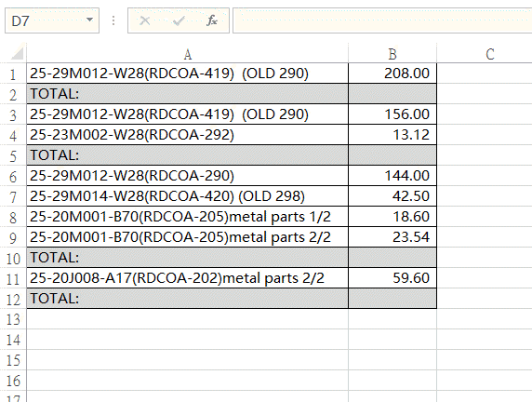This screenshot has width=532, height=402.
Task: Select column A header
Action: click(x=187, y=54)
